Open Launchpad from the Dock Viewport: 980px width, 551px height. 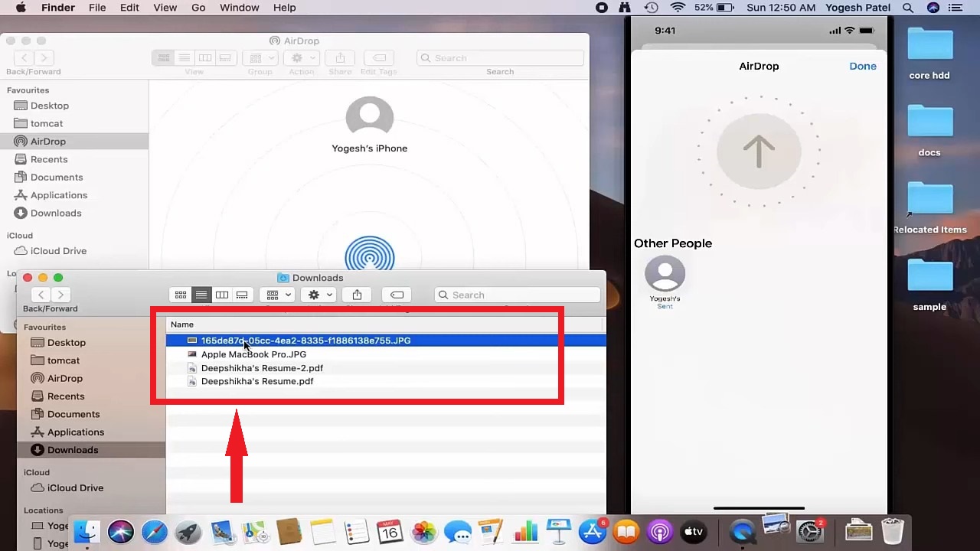[188, 531]
